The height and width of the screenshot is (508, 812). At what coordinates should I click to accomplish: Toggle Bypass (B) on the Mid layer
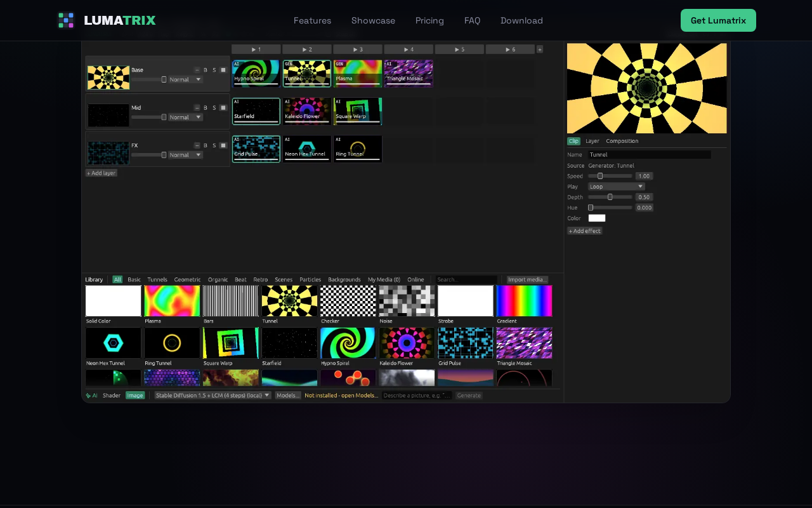(206, 107)
